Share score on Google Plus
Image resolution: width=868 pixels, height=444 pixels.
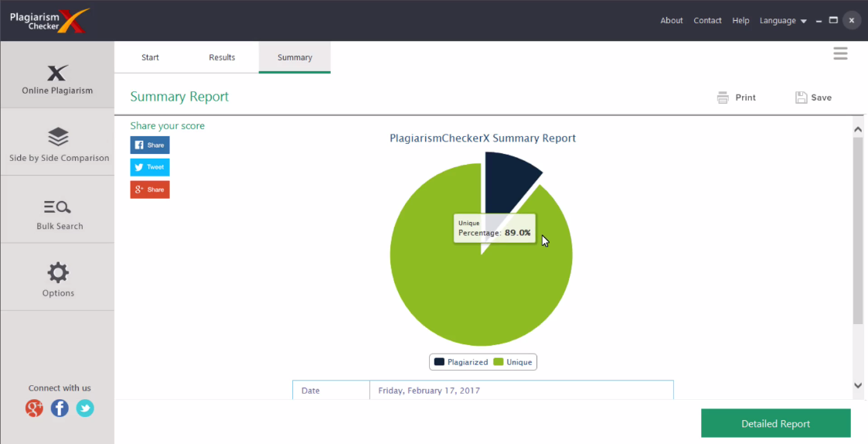(150, 190)
